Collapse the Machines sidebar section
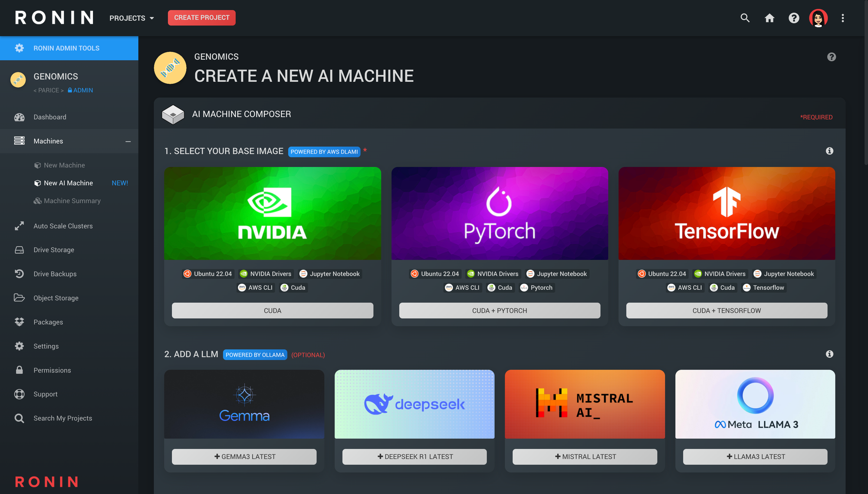The width and height of the screenshot is (868, 494). coord(128,141)
